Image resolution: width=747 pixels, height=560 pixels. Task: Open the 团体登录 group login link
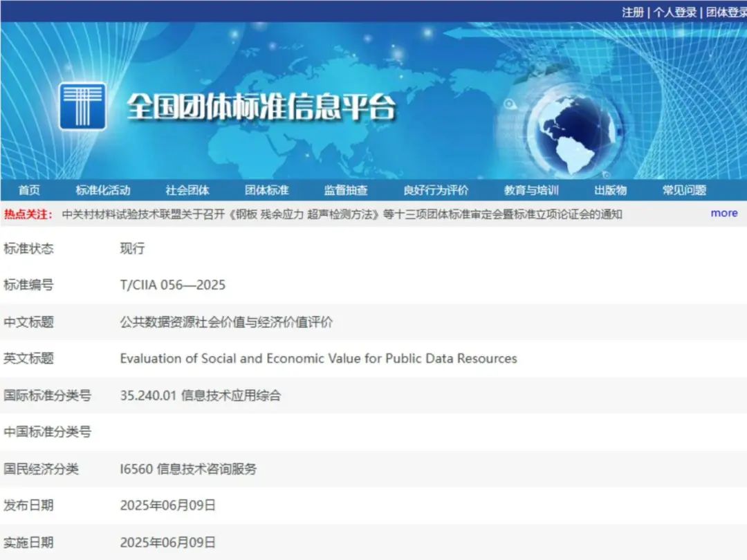(x=726, y=12)
